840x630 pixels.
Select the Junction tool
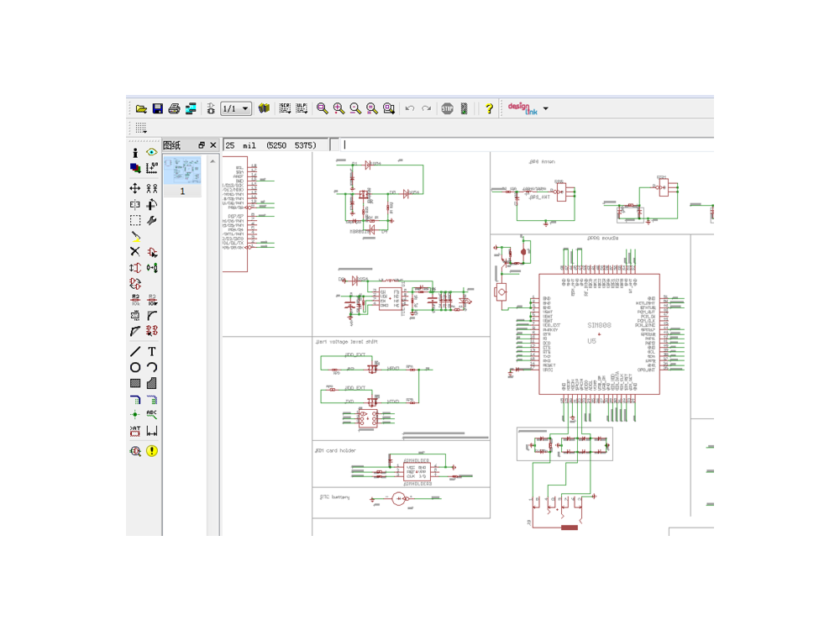pyautogui.click(x=135, y=415)
